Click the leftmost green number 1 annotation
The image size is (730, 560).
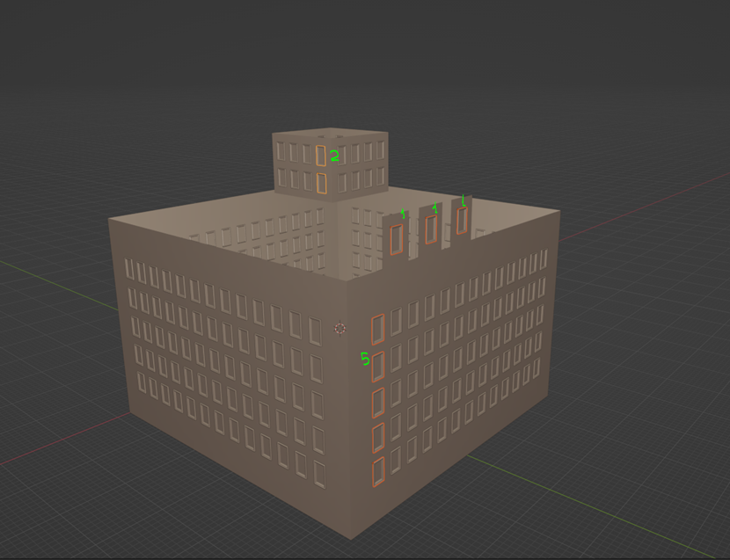coord(404,215)
